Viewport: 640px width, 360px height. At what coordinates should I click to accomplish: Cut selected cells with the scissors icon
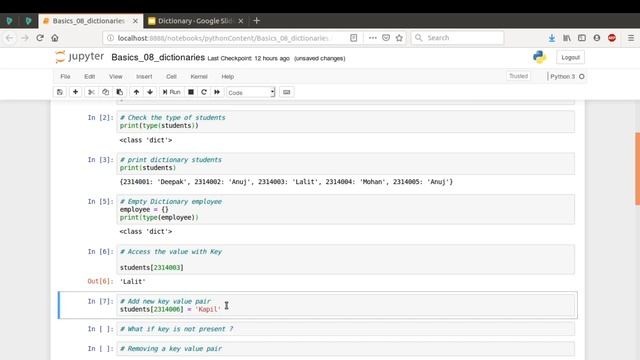[x=91, y=92]
